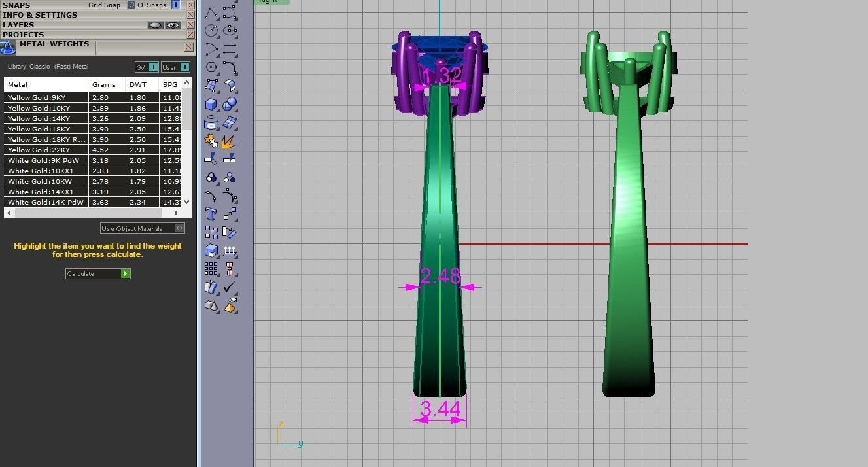Click the 3.44 dimension annotation
868x467 pixels.
pyautogui.click(x=440, y=409)
